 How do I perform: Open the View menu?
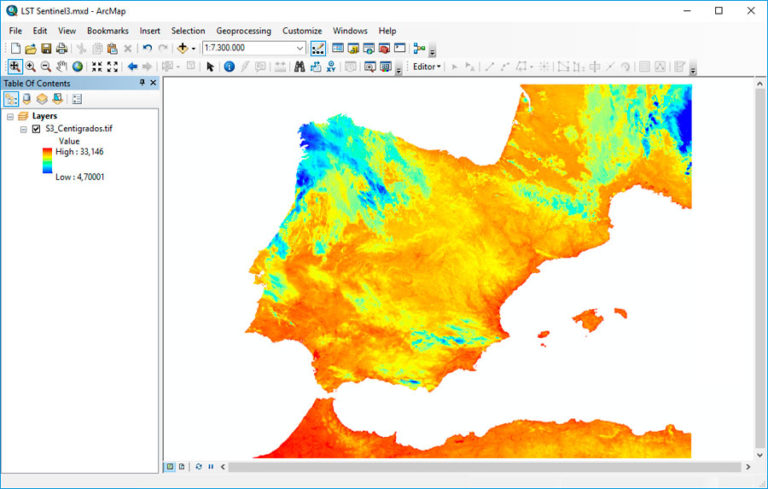pyautogui.click(x=67, y=31)
